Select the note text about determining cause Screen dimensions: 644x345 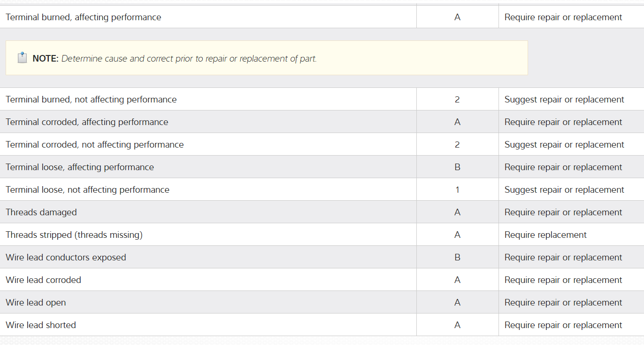coord(189,59)
